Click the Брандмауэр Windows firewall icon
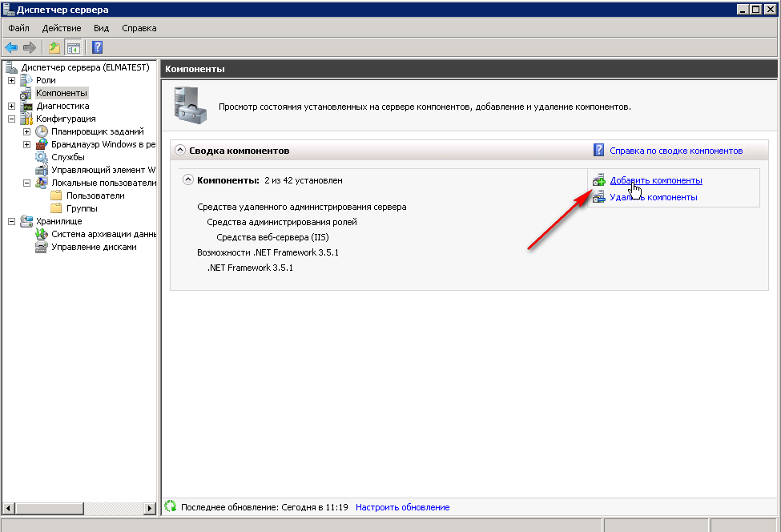Screen dimensions: 781x532 pos(42,144)
